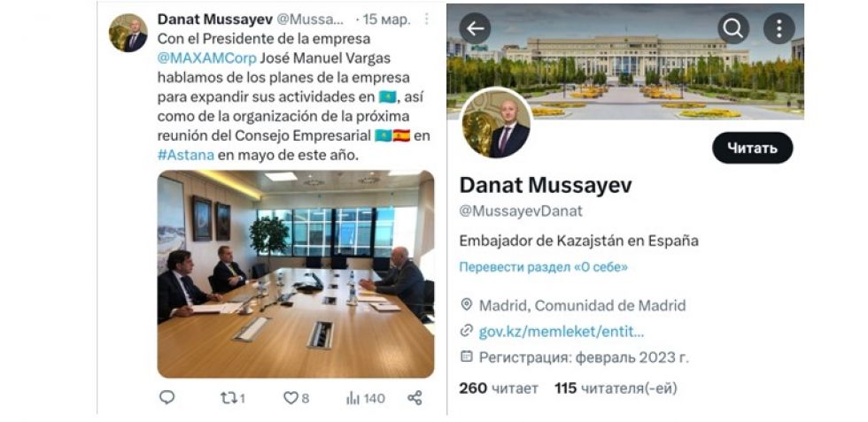This screenshot has height=422, width=868.
Task: Retweet the MAXAM meeting post
Action: (x=232, y=397)
